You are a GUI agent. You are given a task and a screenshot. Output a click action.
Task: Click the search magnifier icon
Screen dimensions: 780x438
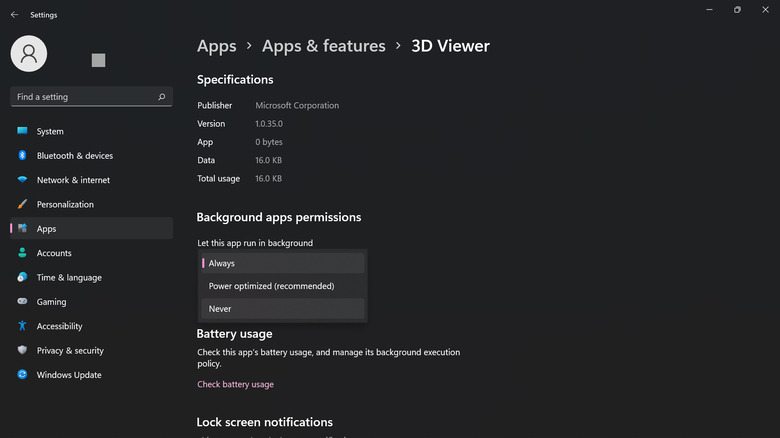point(162,97)
